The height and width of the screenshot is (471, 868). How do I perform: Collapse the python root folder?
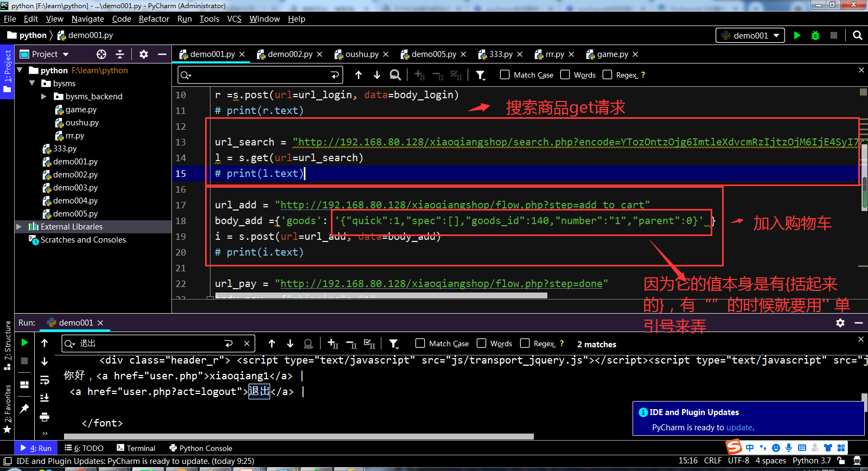coord(20,70)
